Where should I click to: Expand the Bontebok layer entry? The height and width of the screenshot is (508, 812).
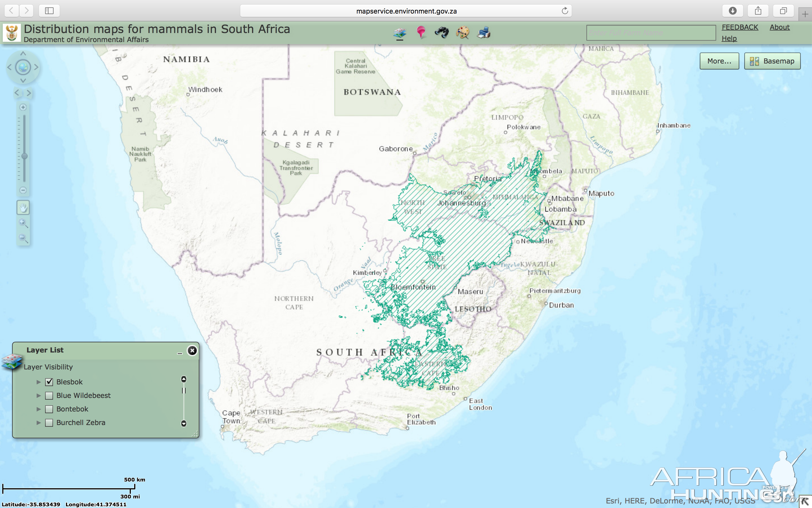coord(39,409)
